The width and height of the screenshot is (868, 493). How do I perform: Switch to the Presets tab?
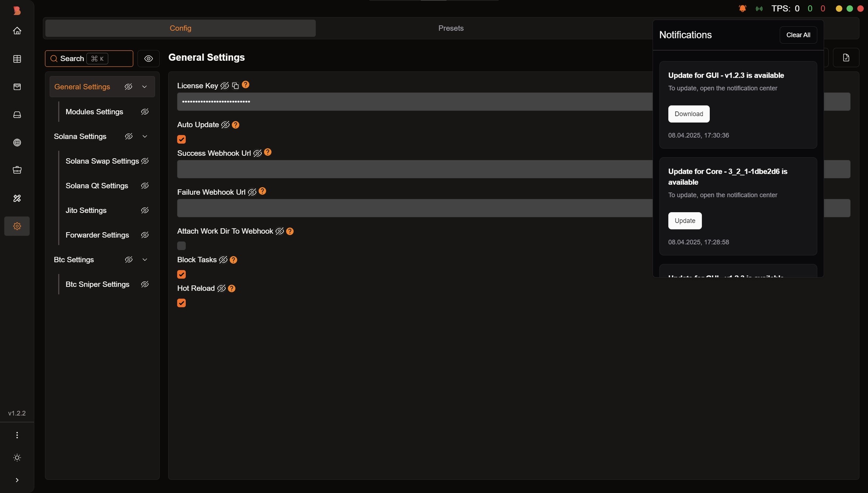click(x=451, y=28)
